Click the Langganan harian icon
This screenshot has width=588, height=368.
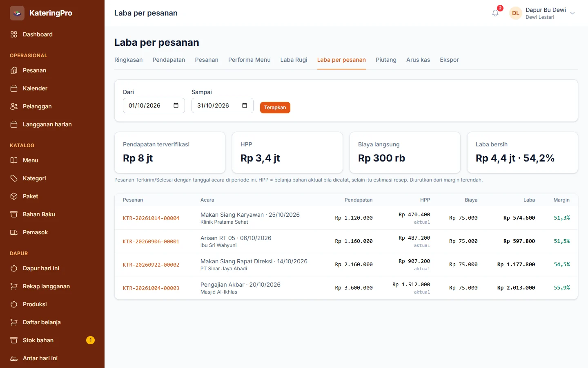(x=14, y=124)
